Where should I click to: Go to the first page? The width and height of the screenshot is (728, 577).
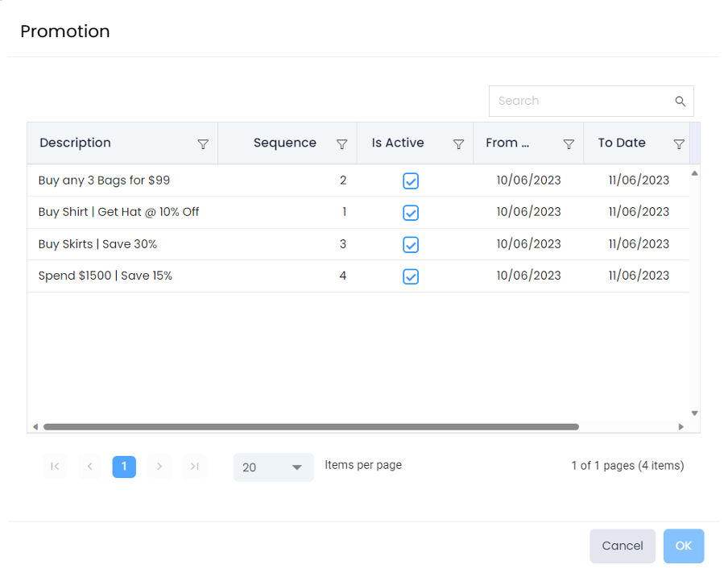(x=55, y=467)
